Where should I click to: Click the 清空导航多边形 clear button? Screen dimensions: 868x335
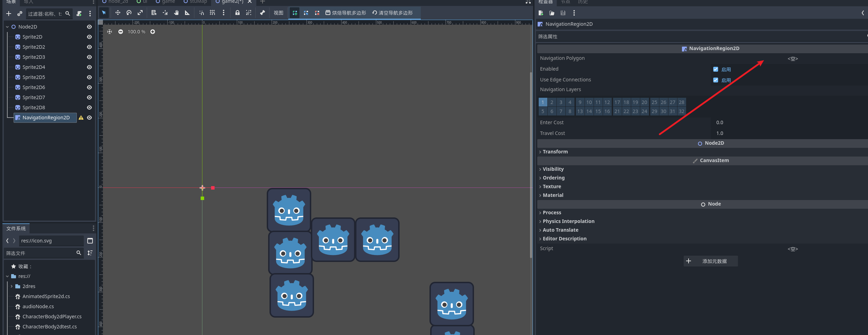click(x=393, y=13)
